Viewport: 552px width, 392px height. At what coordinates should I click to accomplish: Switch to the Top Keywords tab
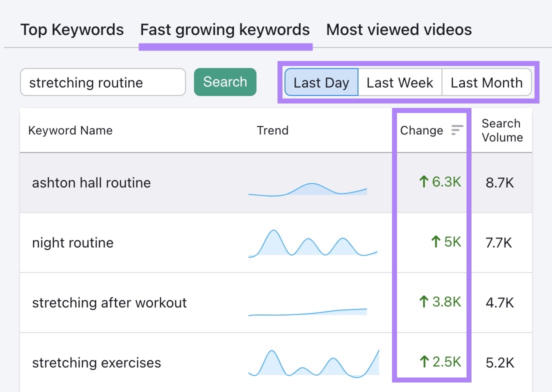72,29
